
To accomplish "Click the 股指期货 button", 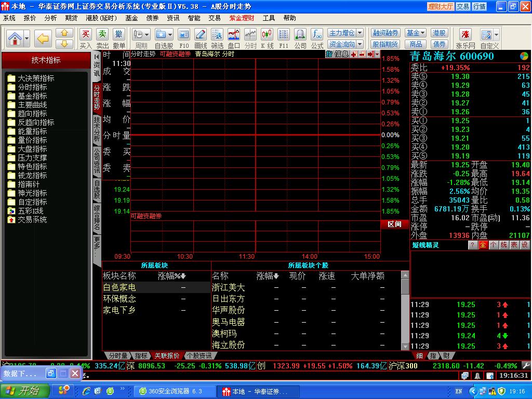I will (385, 44).
